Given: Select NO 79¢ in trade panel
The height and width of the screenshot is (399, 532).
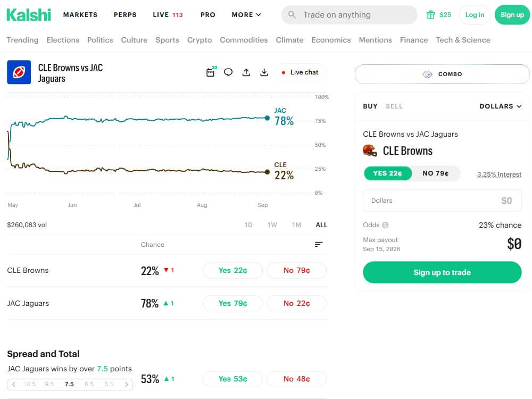Looking at the screenshot, I should click(436, 173).
